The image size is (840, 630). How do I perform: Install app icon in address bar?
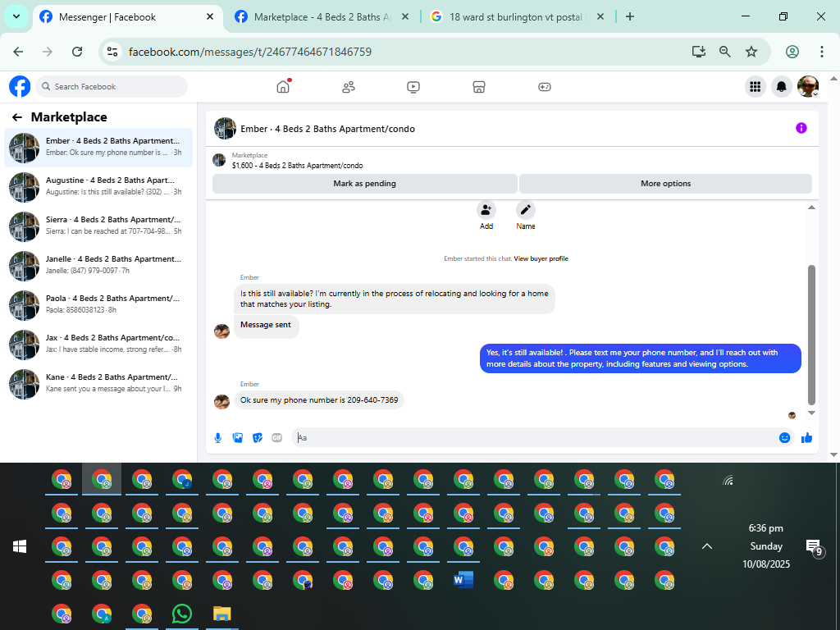pos(699,52)
